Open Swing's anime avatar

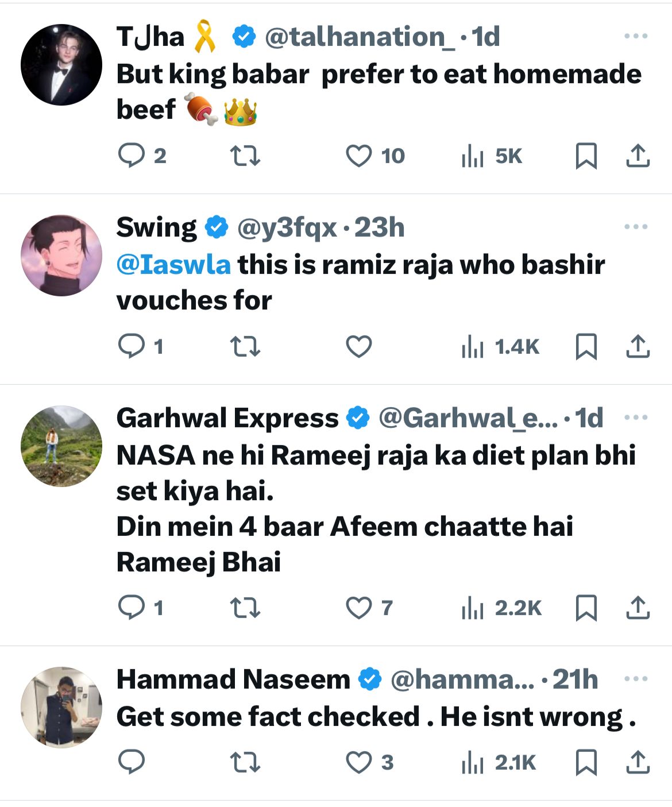[x=61, y=256]
